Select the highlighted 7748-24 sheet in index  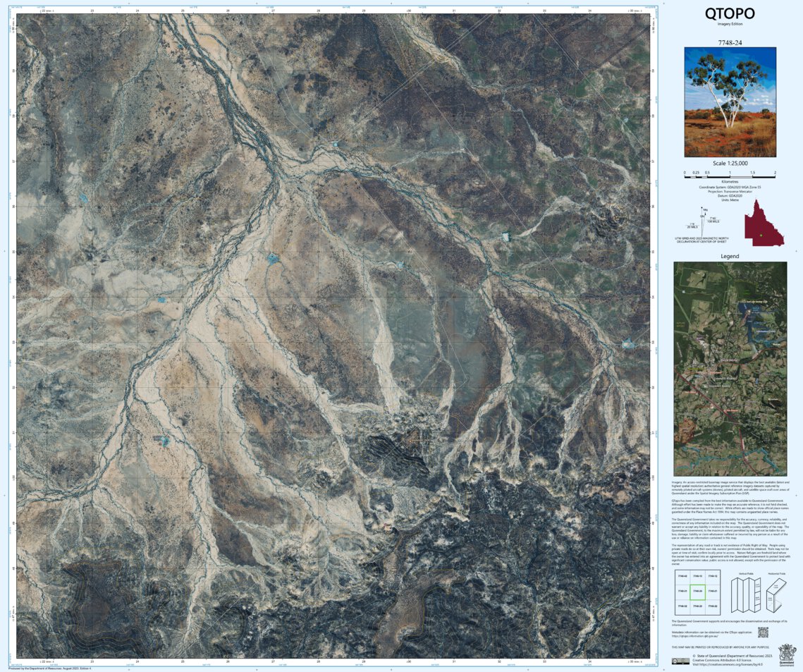[698, 591]
